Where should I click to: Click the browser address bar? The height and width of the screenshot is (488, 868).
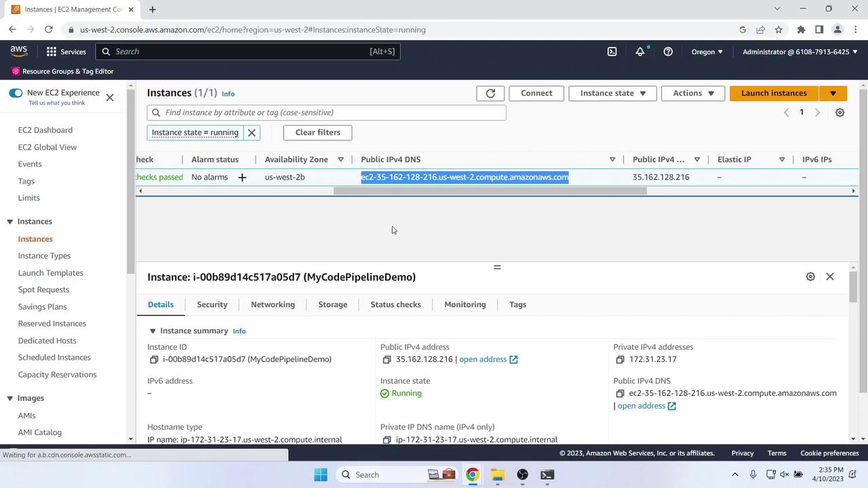point(400,30)
